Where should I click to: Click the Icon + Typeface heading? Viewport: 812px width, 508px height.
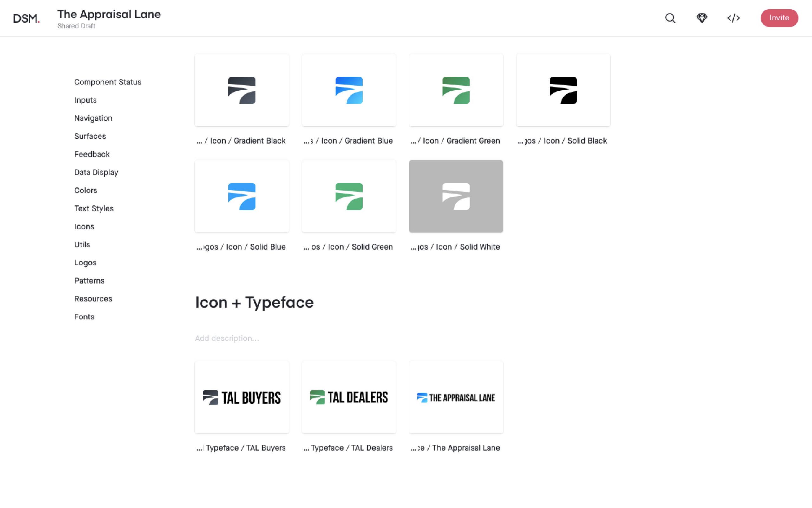(x=254, y=302)
